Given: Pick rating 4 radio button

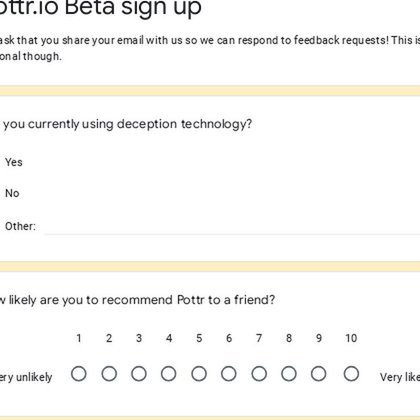Looking at the screenshot, I should (169, 374).
